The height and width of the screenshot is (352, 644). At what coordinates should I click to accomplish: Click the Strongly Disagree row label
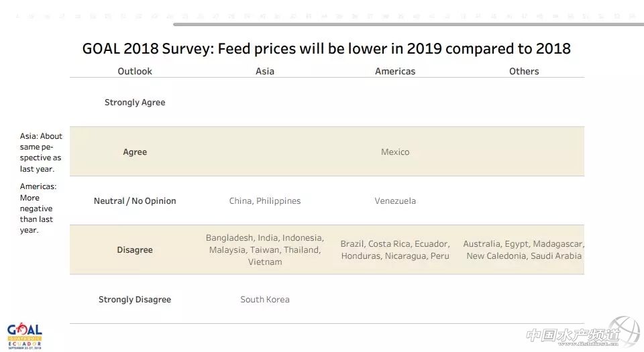point(135,300)
